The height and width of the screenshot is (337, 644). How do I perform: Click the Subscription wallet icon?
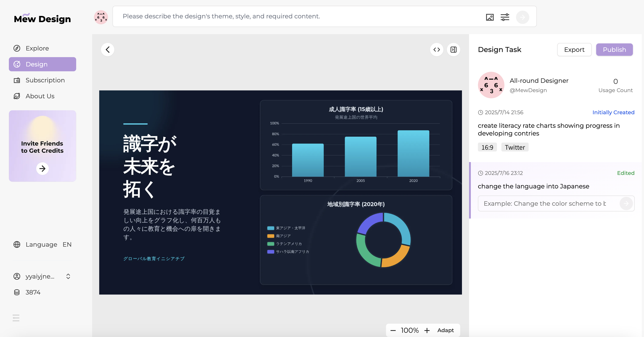click(x=17, y=80)
